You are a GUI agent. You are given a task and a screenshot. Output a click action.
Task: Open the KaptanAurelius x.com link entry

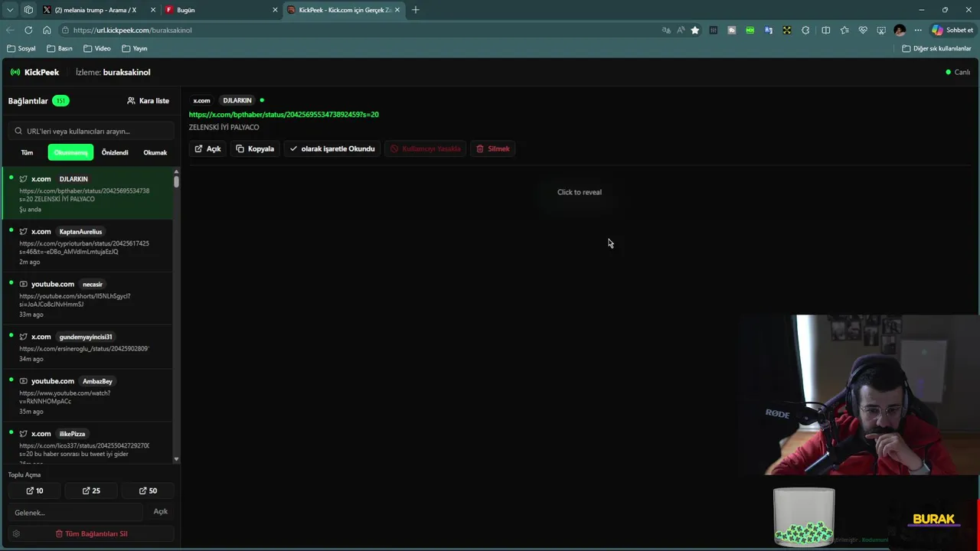click(x=88, y=246)
